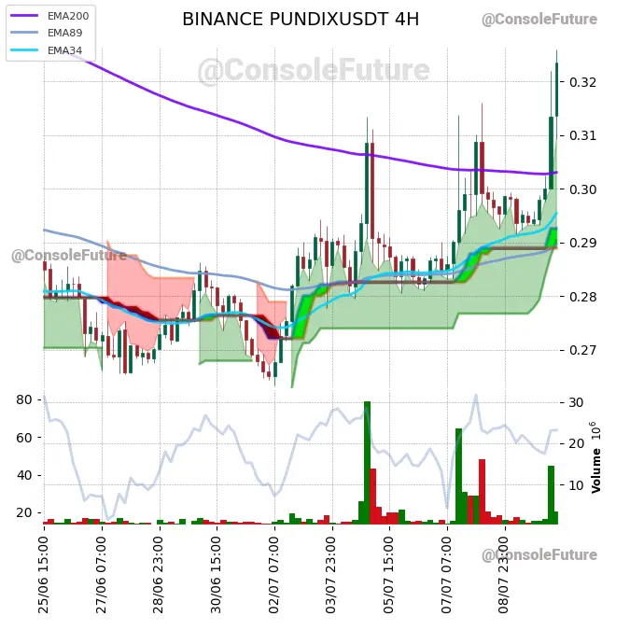The image size is (644, 644).
Task: Click the 25/06 15:00 date label
Action: 44,575
